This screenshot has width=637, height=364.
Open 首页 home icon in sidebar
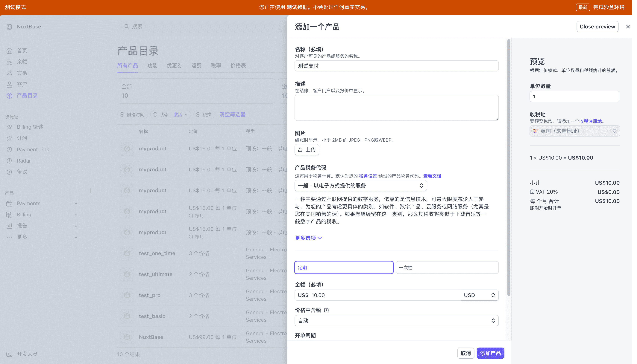click(9, 51)
